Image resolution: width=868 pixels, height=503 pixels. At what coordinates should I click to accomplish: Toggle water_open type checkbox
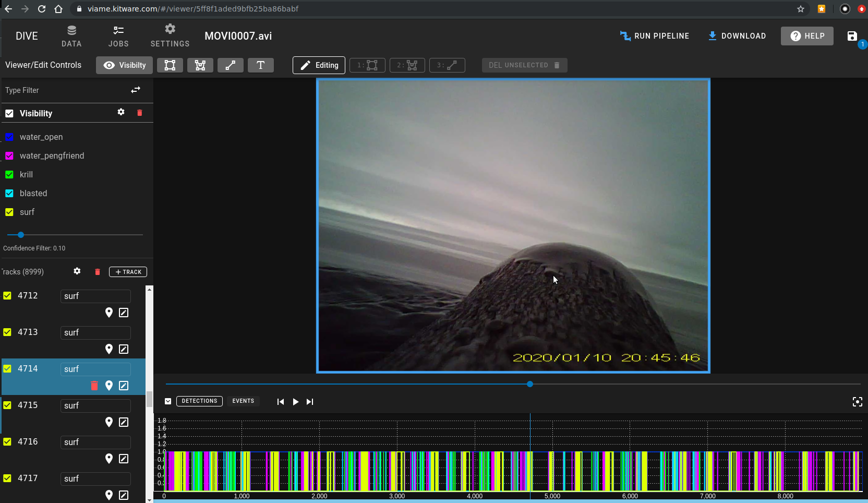(9, 137)
